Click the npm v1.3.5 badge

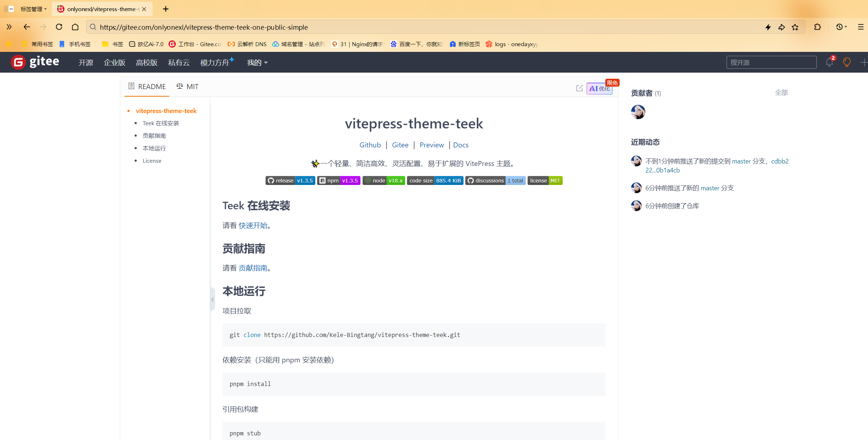pyautogui.click(x=339, y=181)
